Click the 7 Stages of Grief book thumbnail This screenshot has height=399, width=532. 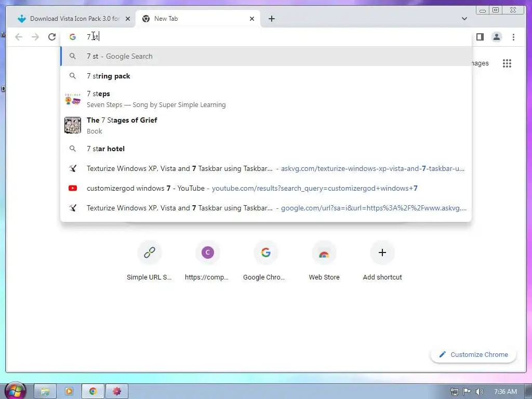pyautogui.click(x=73, y=125)
